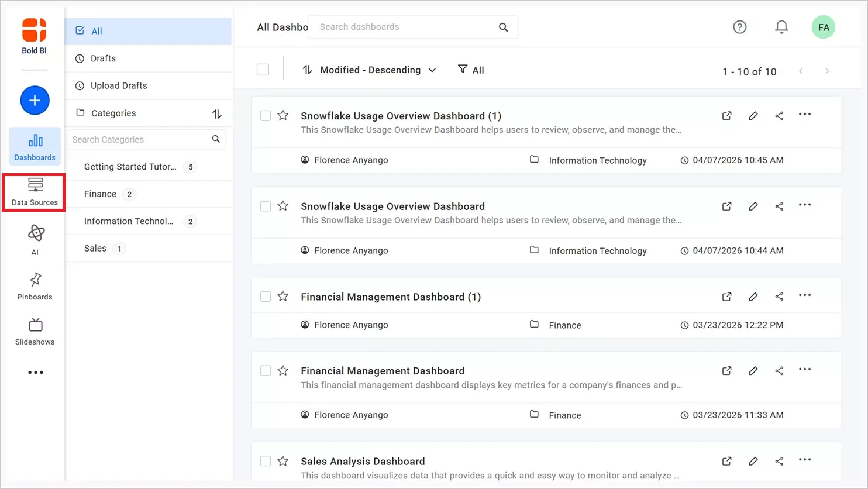Edit the Sales Analysis Dashboard
This screenshot has width=868, height=489.
pos(753,461)
